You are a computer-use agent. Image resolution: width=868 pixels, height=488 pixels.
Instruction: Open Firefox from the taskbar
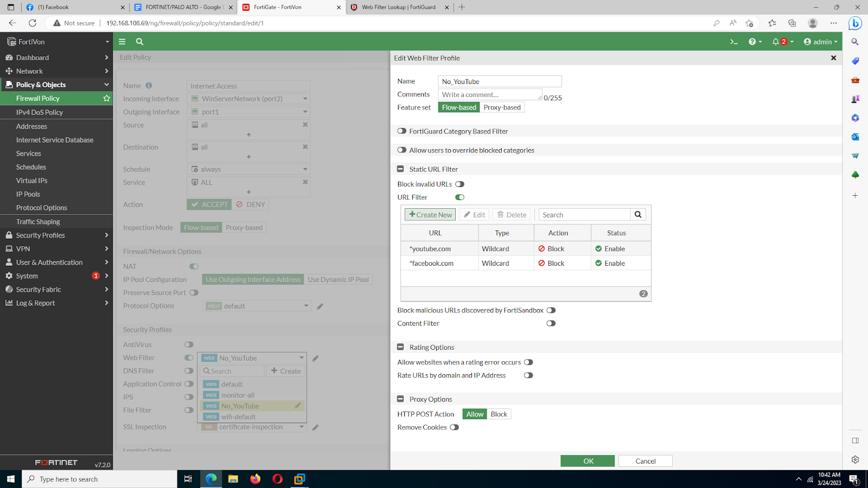255,479
